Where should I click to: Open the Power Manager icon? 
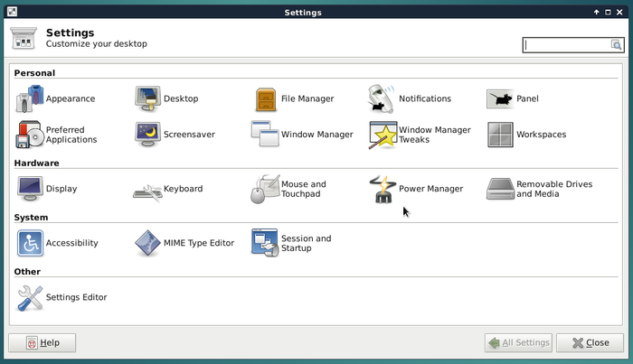click(383, 189)
